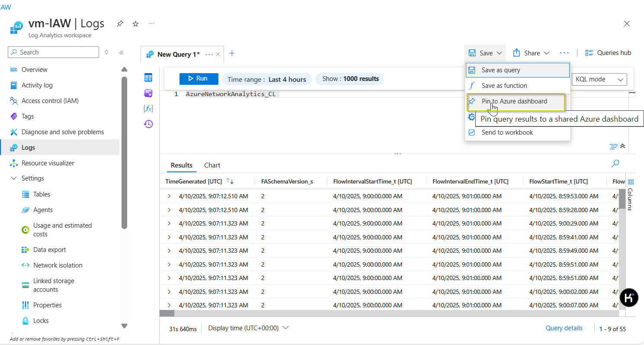The height and width of the screenshot is (345, 644).
Task: Open the floating round assistant button
Action: point(629,298)
